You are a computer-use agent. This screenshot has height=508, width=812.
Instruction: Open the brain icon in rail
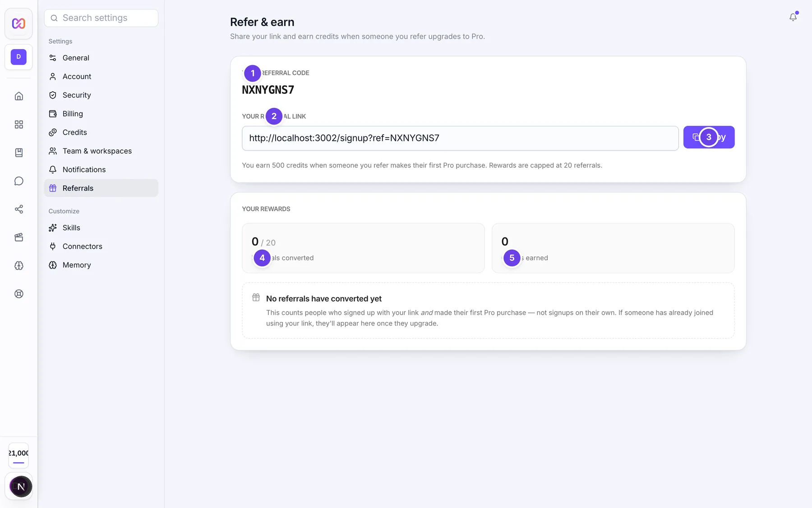18,266
